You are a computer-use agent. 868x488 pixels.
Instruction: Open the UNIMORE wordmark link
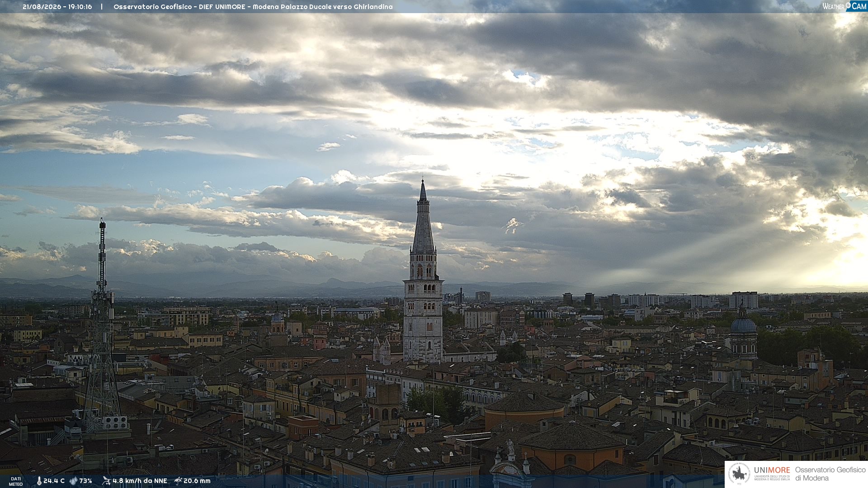(772, 470)
